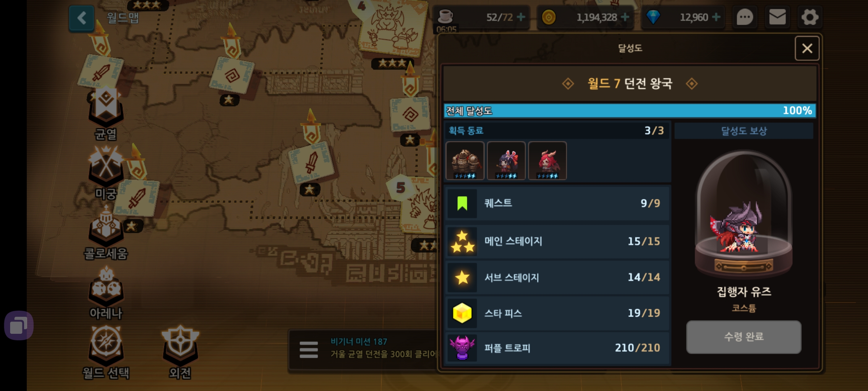
Task: Select the armored knight companion thumbnail
Action: 465,161
